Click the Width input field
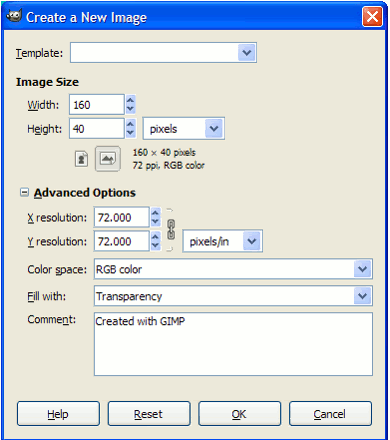The width and height of the screenshot is (390, 440). point(97,105)
